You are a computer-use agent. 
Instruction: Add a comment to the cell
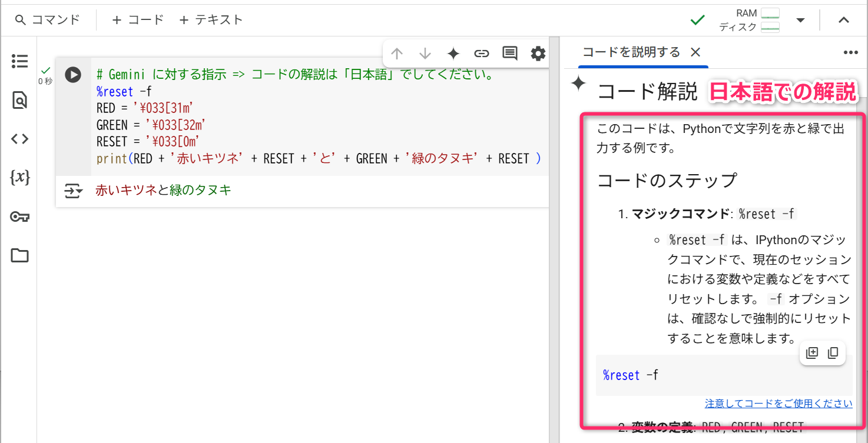click(x=510, y=54)
